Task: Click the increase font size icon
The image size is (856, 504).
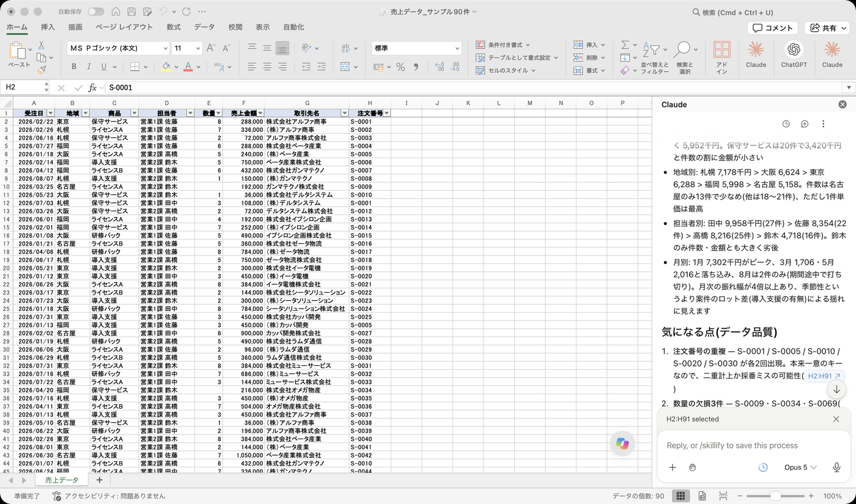Action: 211,48
